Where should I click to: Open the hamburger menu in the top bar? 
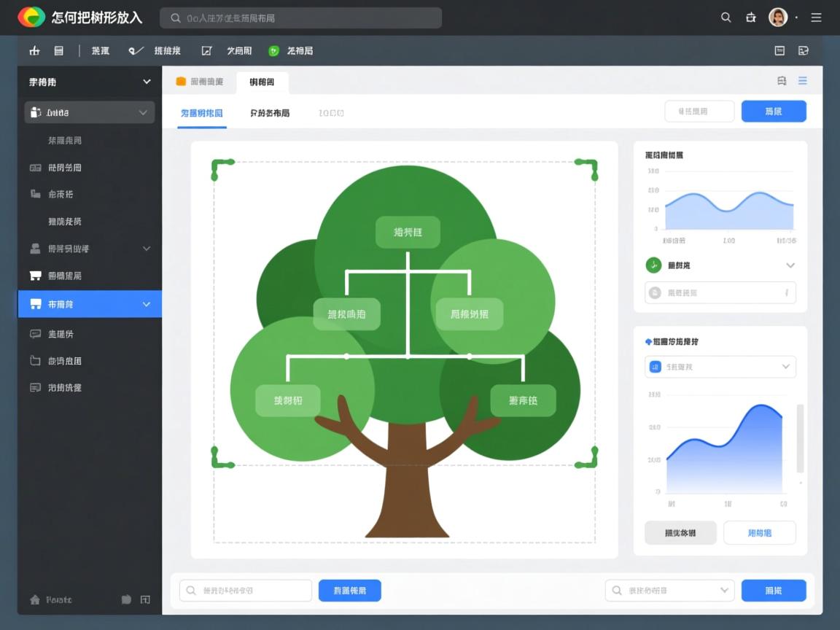click(x=816, y=17)
